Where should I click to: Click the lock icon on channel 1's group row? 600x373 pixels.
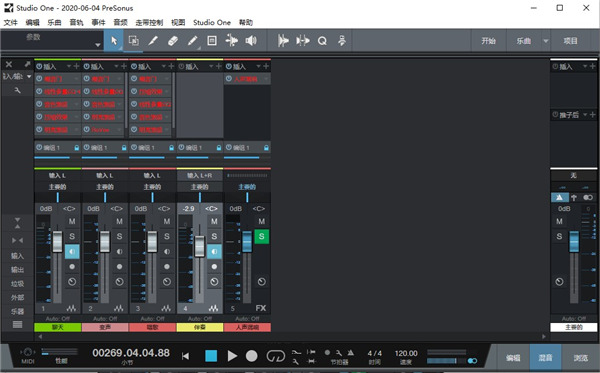(x=77, y=148)
